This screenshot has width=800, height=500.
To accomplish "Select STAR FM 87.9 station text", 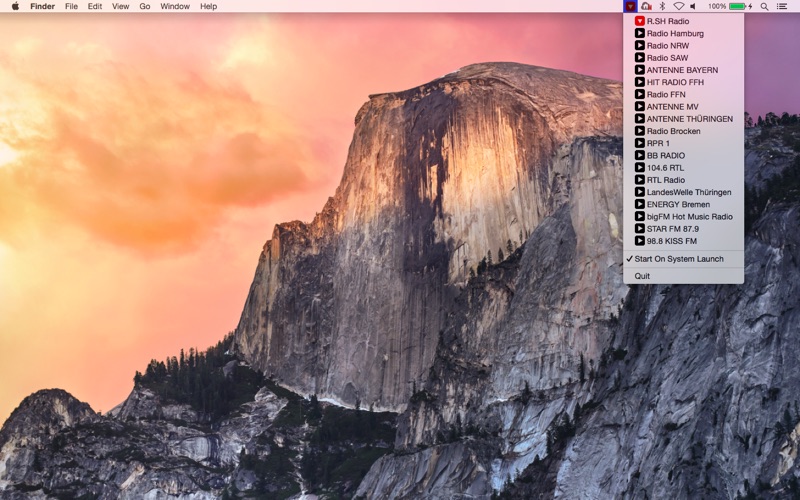I will pyautogui.click(x=673, y=229).
